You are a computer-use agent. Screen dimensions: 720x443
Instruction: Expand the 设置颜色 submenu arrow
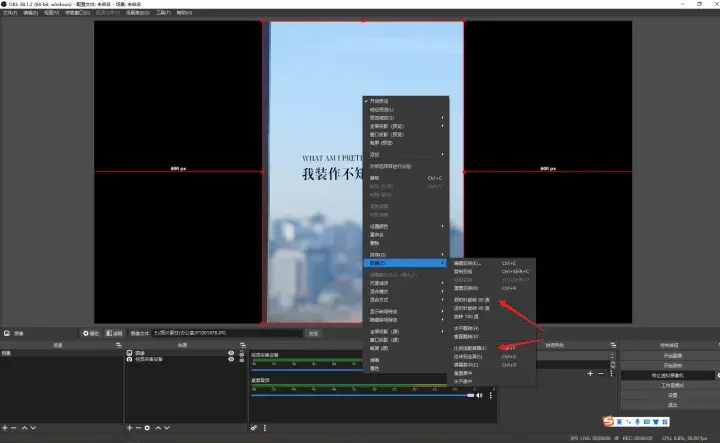coord(443,226)
